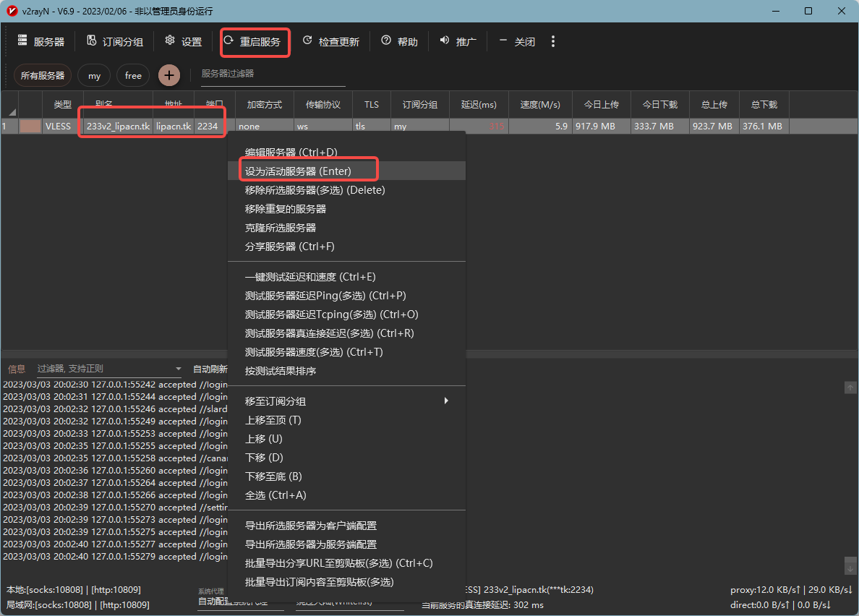Toggle 自动刷新 auto refresh in log panel
Viewport: 859px width, 616px height.
[x=210, y=369]
